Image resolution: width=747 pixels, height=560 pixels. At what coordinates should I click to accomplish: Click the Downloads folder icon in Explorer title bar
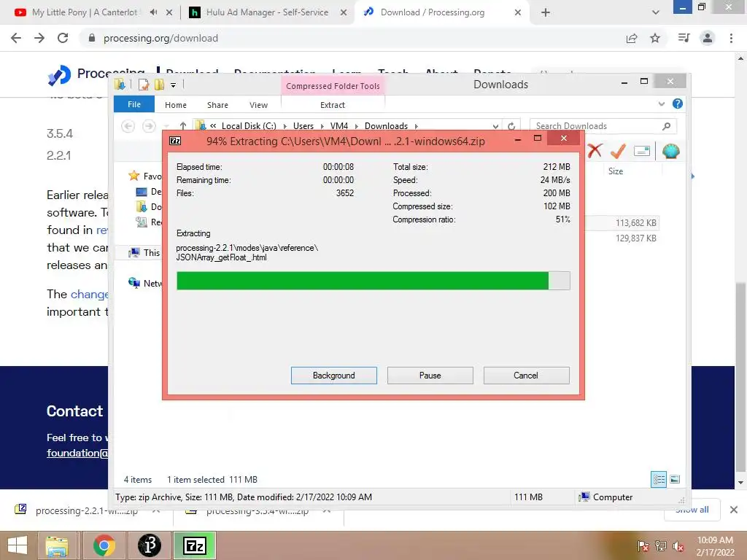[x=120, y=85]
